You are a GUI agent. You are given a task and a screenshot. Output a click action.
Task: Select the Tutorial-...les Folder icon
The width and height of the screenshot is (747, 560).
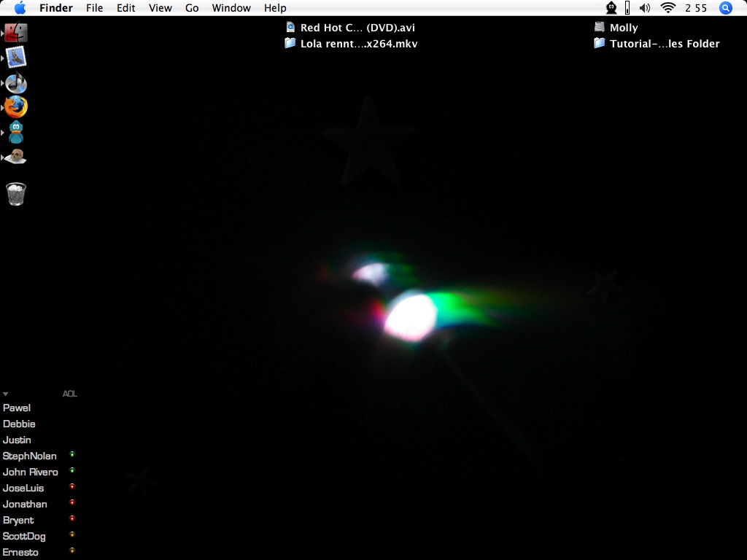[x=600, y=43]
